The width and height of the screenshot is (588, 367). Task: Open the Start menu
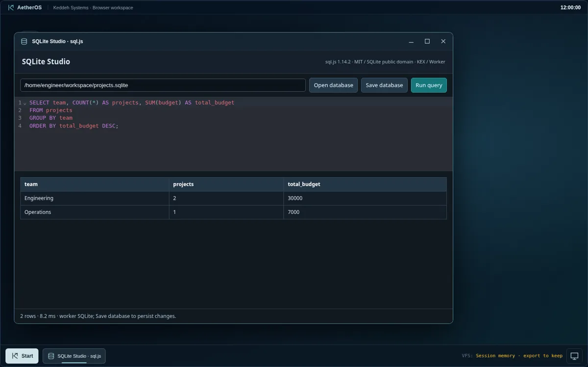pyautogui.click(x=22, y=356)
